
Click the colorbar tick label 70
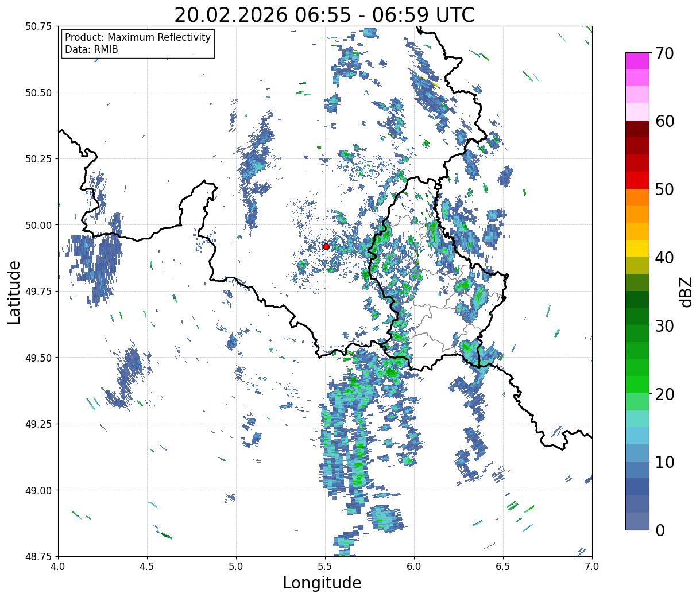tap(664, 53)
